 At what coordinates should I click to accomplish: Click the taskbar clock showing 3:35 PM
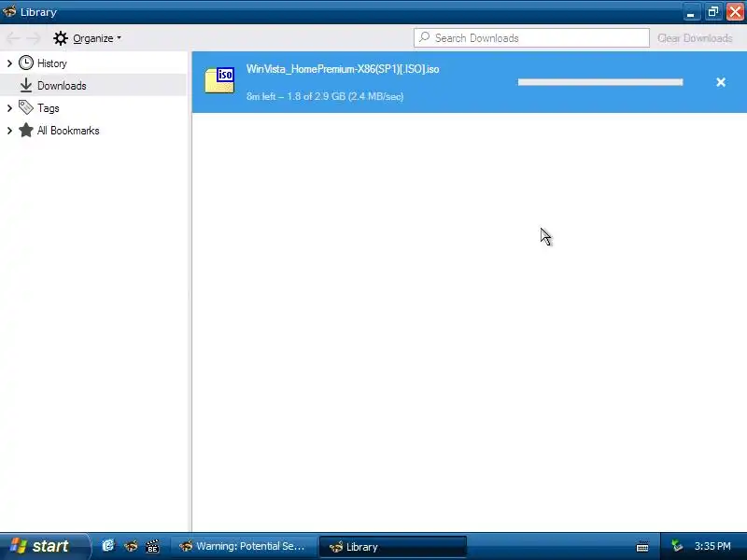pos(712,546)
